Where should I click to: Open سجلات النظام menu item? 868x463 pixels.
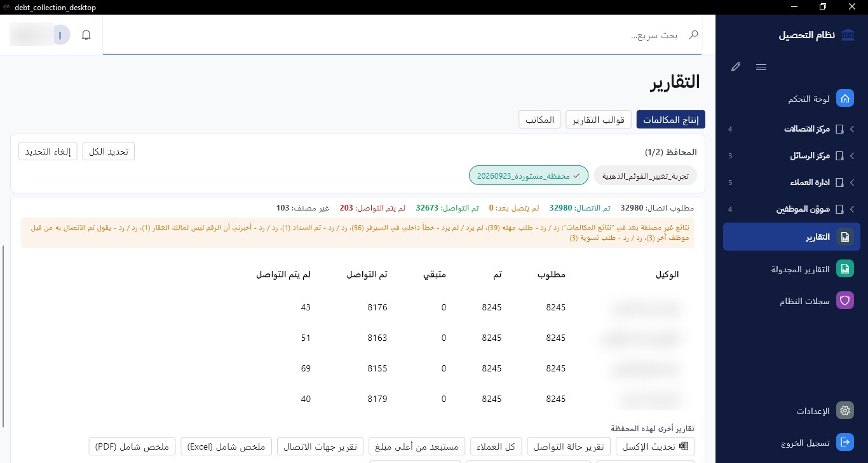pyautogui.click(x=791, y=301)
